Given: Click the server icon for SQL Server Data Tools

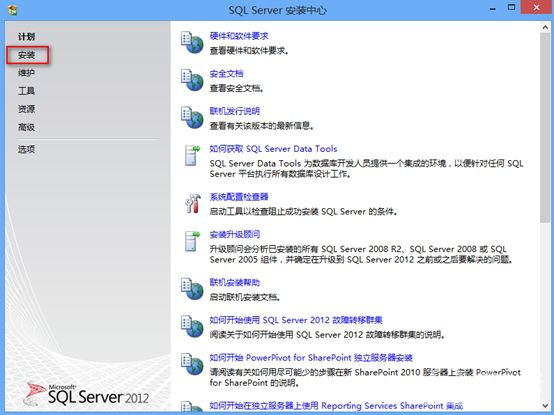Looking at the screenshot, I should pyautogui.click(x=192, y=155).
